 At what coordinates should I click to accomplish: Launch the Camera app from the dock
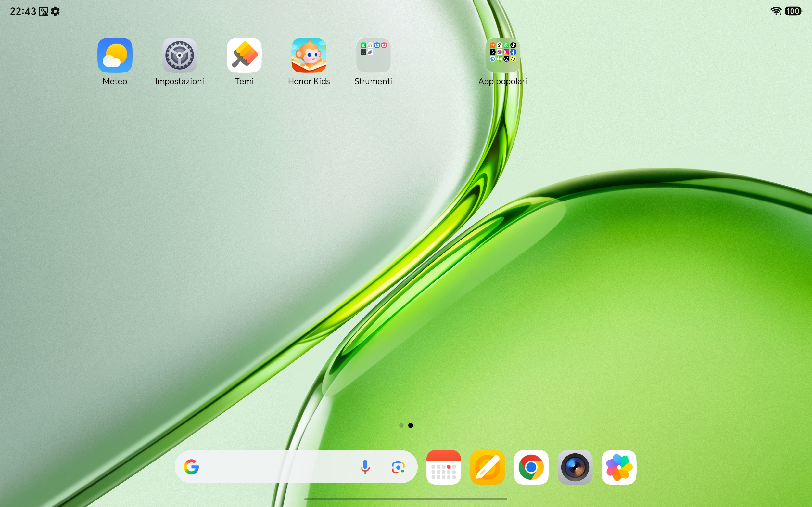pyautogui.click(x=575, y=467)
